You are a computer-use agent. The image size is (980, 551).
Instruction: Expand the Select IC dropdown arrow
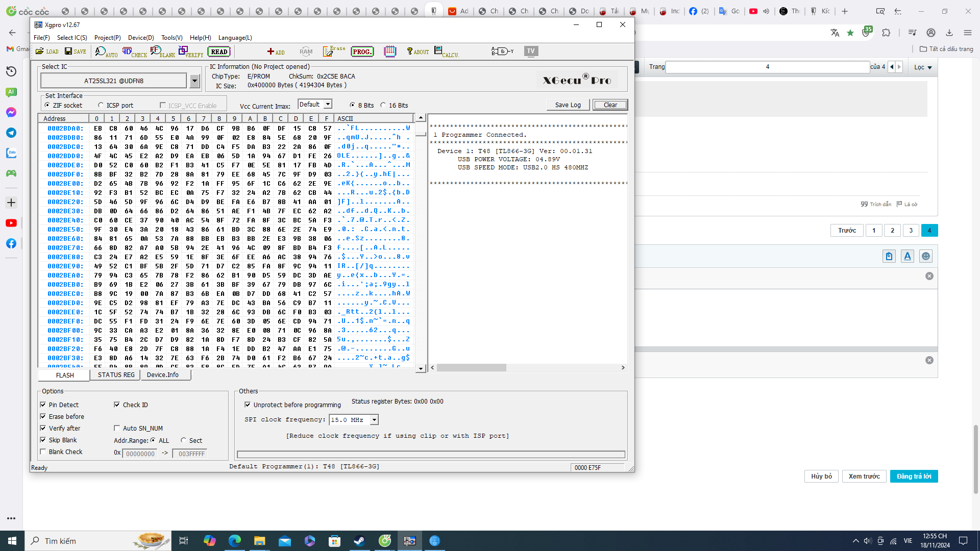[x=194, y=81]
